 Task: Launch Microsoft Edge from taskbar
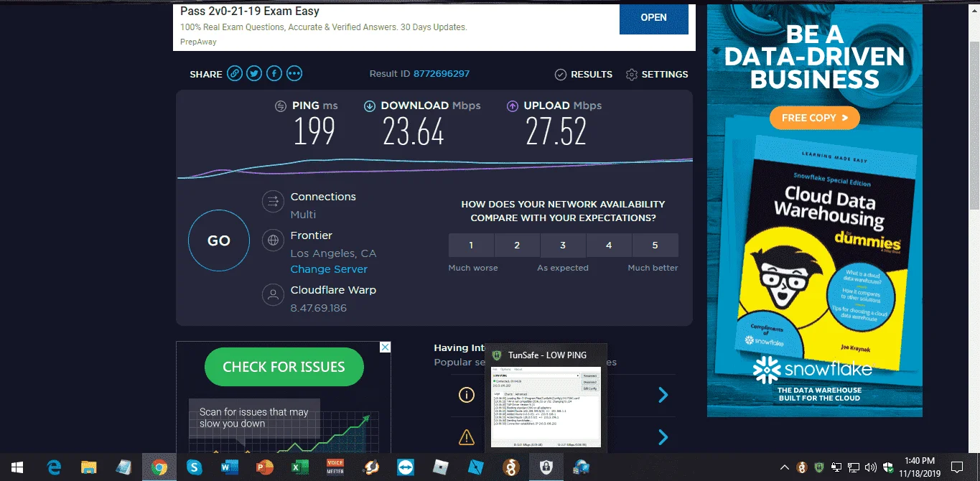click(x=54, y=467)
